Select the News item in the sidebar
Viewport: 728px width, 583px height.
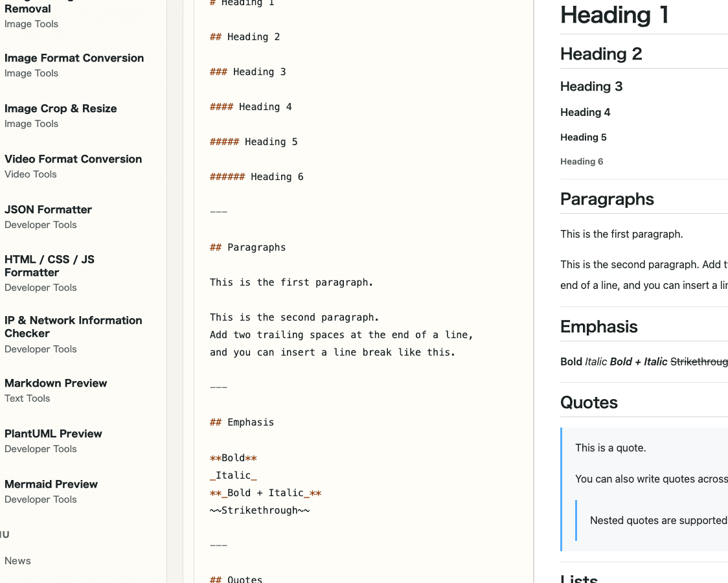[x=17, y=560]
